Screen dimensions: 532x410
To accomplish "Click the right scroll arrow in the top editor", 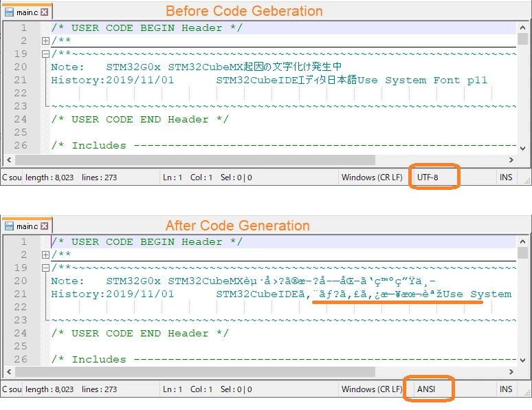I will [511, 160].
